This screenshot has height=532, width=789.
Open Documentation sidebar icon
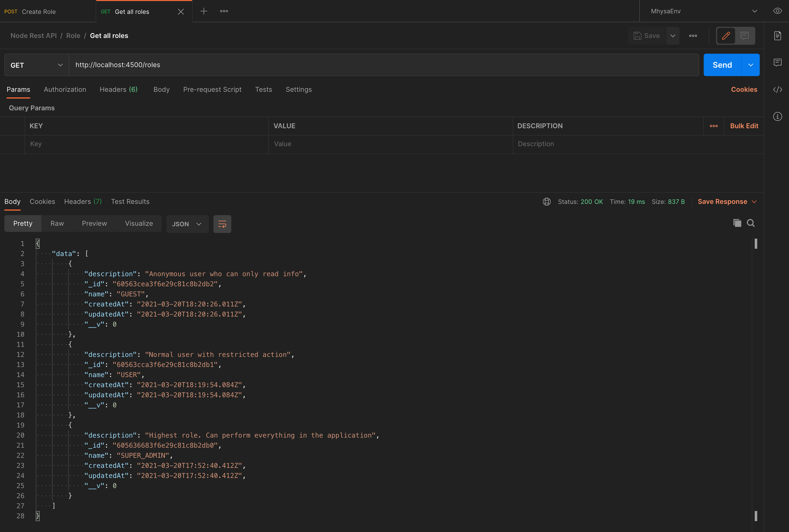pyautogui.click(x=777, y=36)
